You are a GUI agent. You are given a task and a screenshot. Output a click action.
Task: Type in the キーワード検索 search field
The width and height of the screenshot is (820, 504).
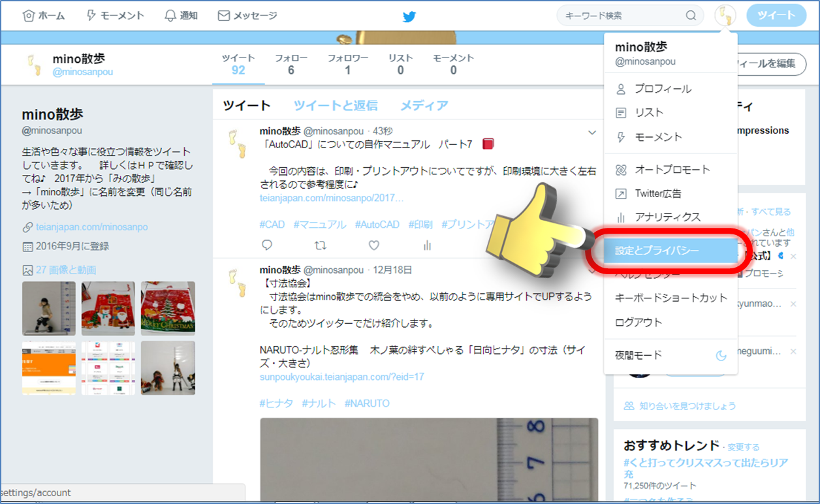620,16
